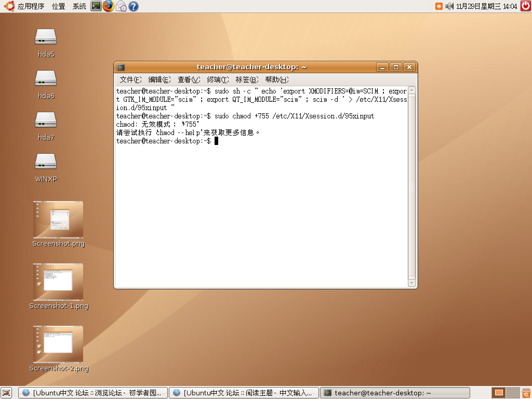Launch terminal from top panel icon
This screenshot has height=399, width=532.
pyautogui.click(x=96, y=6)
